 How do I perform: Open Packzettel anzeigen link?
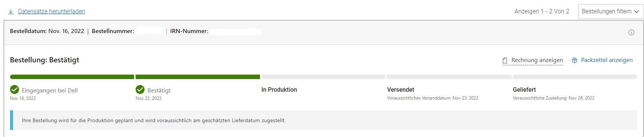607,60
